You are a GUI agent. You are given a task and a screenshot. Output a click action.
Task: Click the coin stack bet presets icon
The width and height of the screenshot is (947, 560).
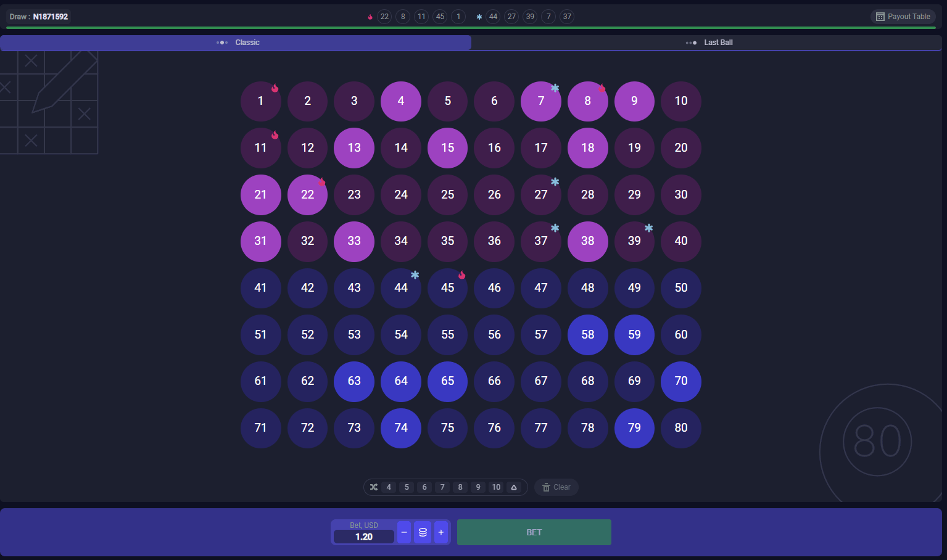pos(423,532)
